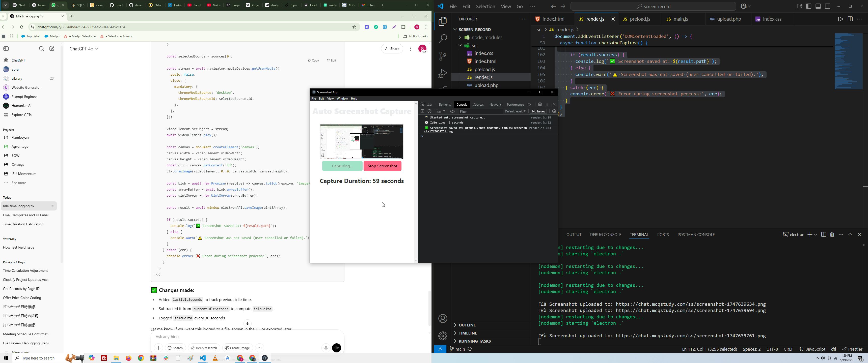The image size is (868, 363).
Task: Click the captured screenshot preview thumbnail
Action: 362,141
